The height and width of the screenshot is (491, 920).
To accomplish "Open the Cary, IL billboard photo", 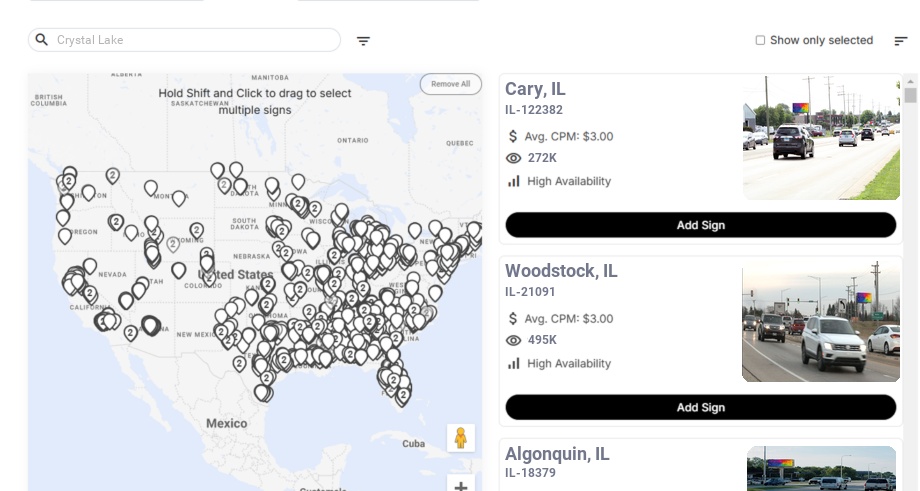I will point(821,138).
